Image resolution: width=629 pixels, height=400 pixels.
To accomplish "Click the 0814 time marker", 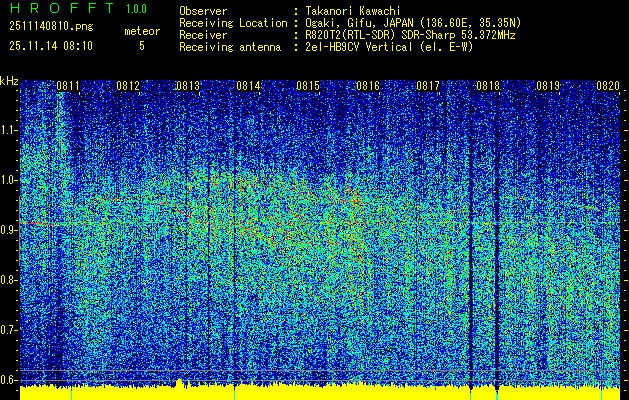I will (248, 85).
